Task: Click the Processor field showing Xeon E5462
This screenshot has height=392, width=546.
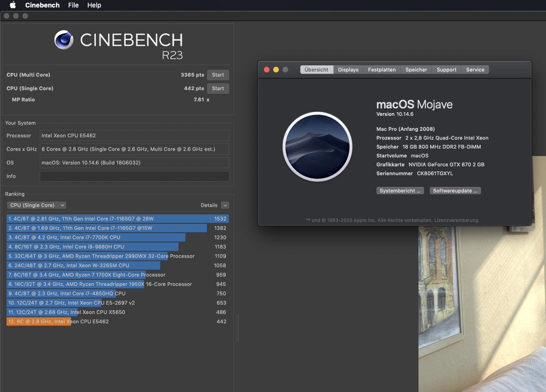Action: pyautogui.click(x=135, y=135)
